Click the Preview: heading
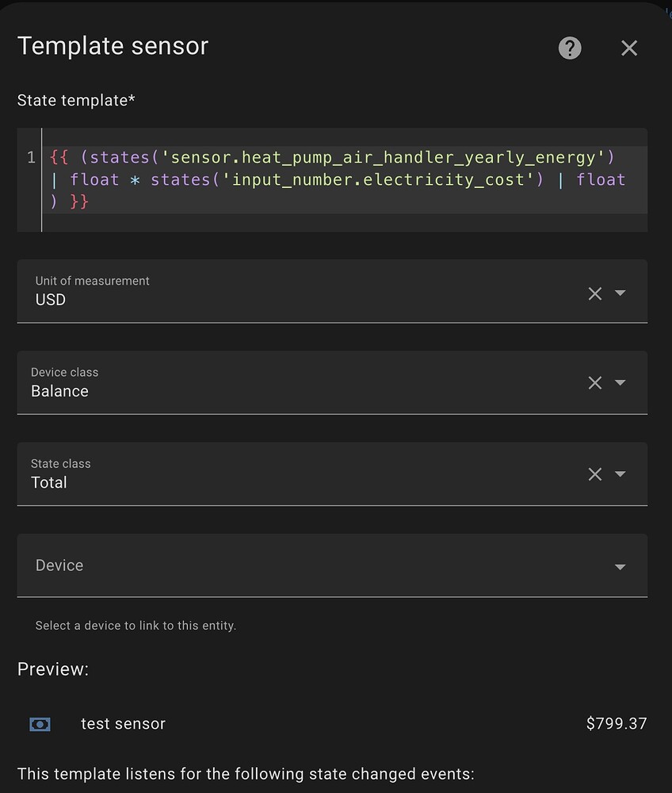Screen dimensions: 672x793 (x=52, y=668)
